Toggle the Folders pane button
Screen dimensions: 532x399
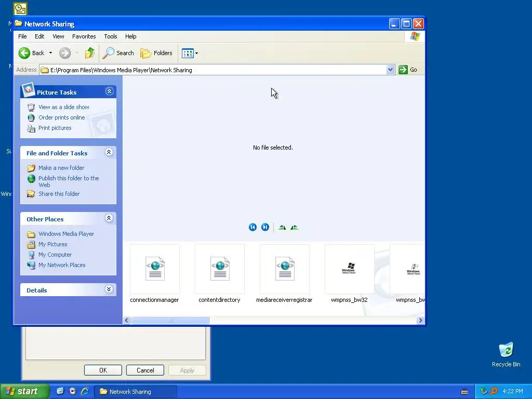click(x=156, y=53)
